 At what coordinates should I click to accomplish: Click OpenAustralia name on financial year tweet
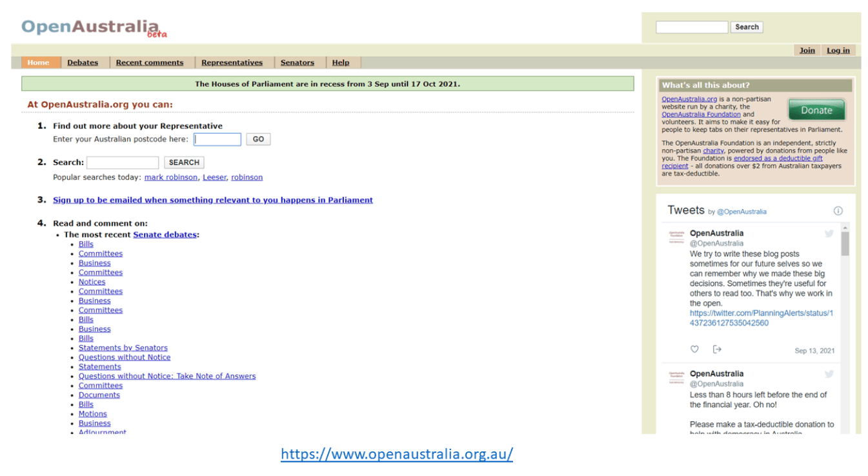click(x=716, y=374)
